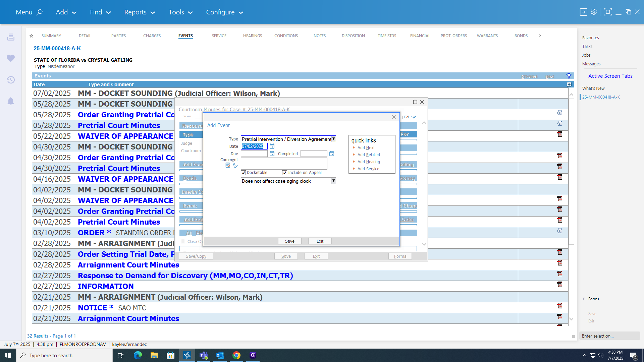Click the Events filter funnel icon
The height and width of the screenshot is (362, 644).
tap(569, 76)
